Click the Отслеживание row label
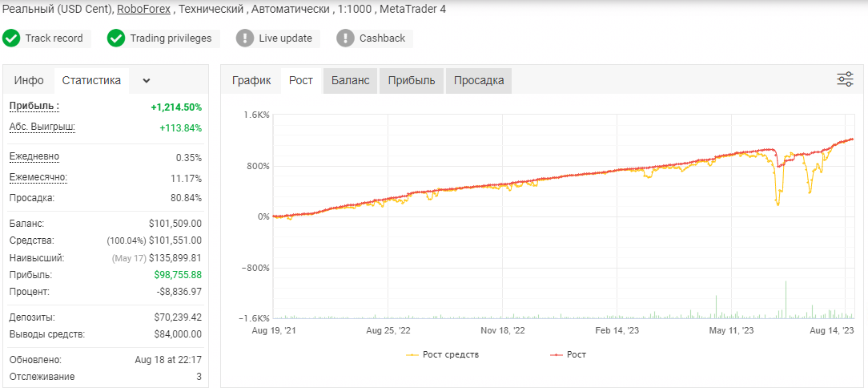Viewport: 868px width, 388px height. pyautogui.click(x=42, y=376)
